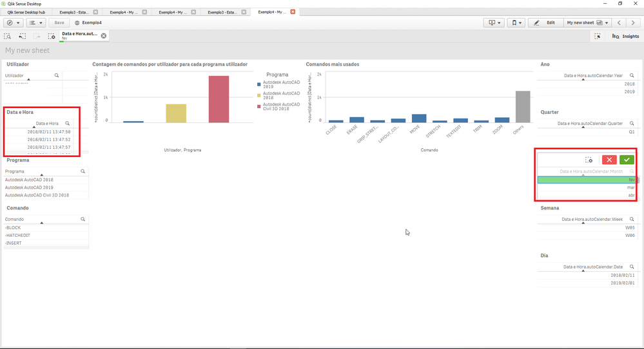The height and width of the screenshot is (349, 644).
Task: Switch to Qlik Sense Desktop hub tab
Action: [x=26, y=12]
